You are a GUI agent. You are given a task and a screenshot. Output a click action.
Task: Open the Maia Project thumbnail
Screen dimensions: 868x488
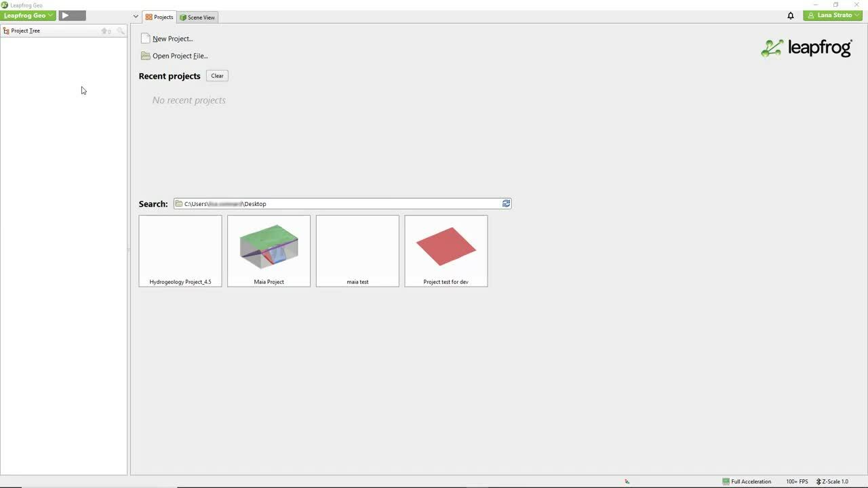pyautogui.click(x=269, y=251)
